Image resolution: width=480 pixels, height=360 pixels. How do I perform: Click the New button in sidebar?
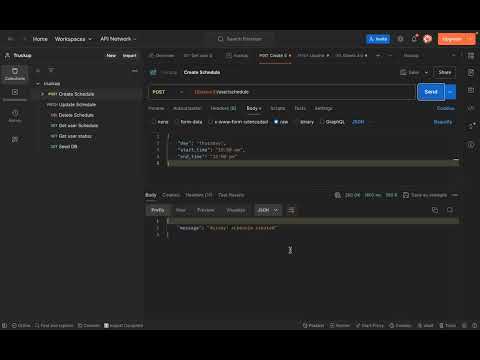(111, 56)
